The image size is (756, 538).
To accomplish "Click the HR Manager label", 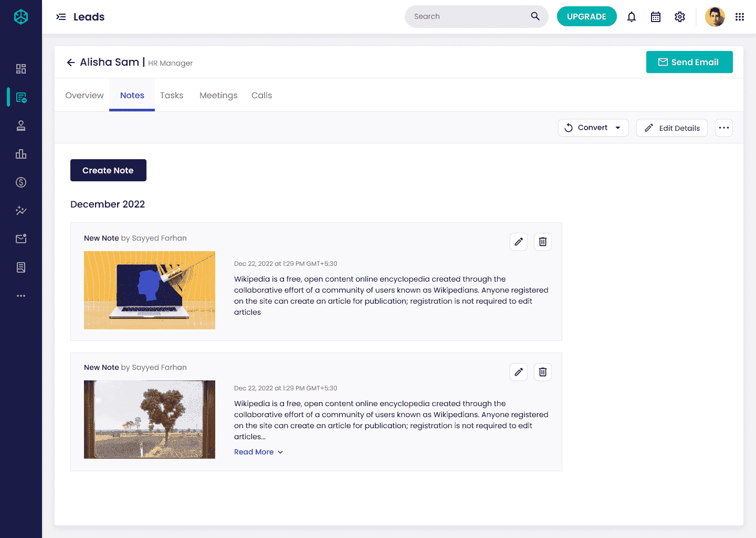I will coord(171,63).
